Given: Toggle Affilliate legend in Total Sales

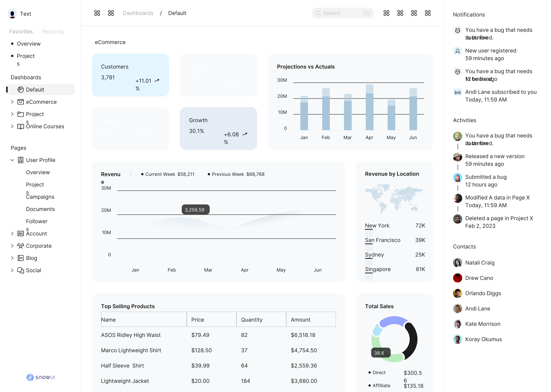Looking at the screenshot, I should click(x=379, y=385).
